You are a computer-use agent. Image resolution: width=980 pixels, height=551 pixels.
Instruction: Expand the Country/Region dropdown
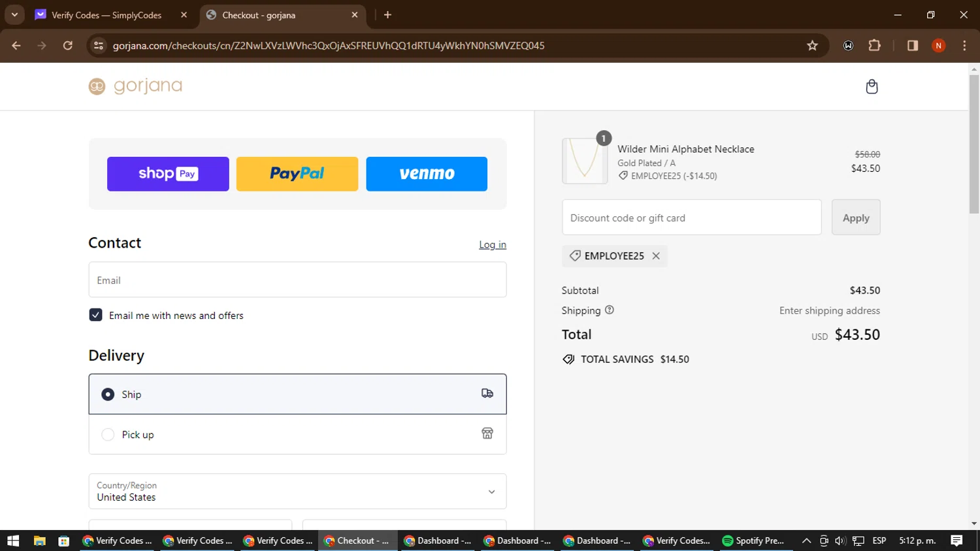coord(297,492)
